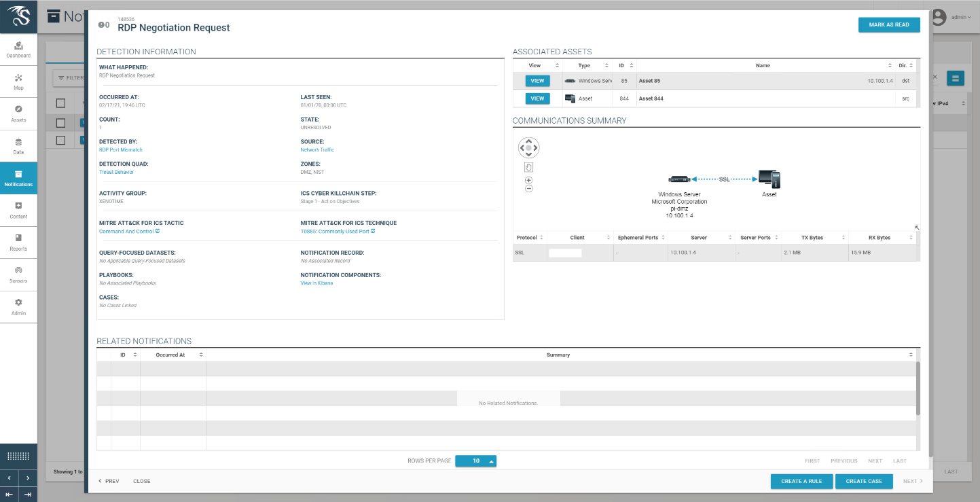Click Create Case button
980x502 pixels.
click(864, 481)
